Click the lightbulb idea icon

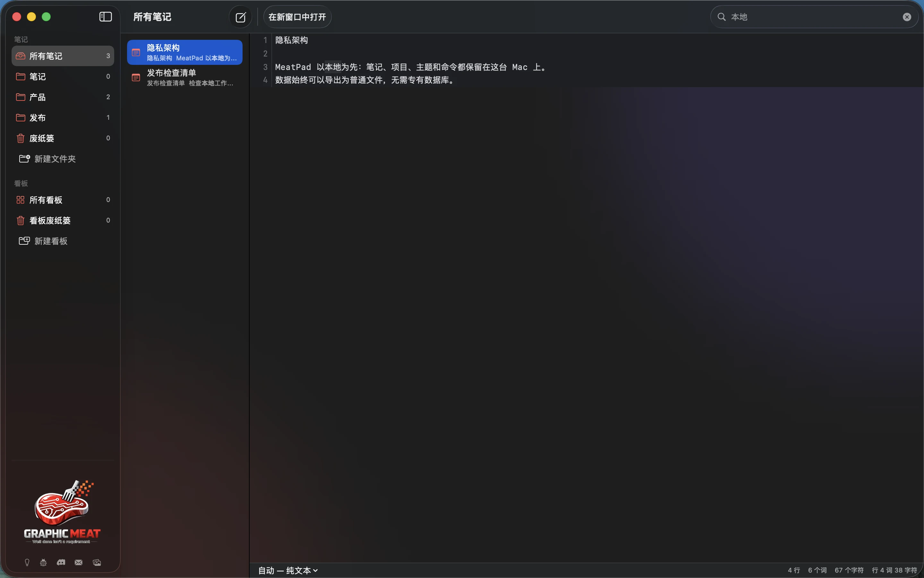(27, 562)
